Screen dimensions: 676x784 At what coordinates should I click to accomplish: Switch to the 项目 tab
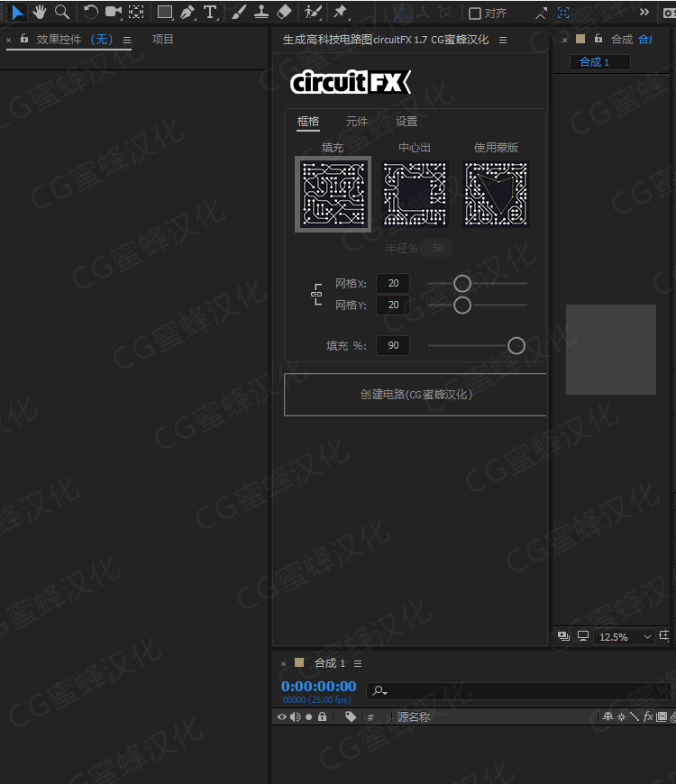click(x=162, y=40)
